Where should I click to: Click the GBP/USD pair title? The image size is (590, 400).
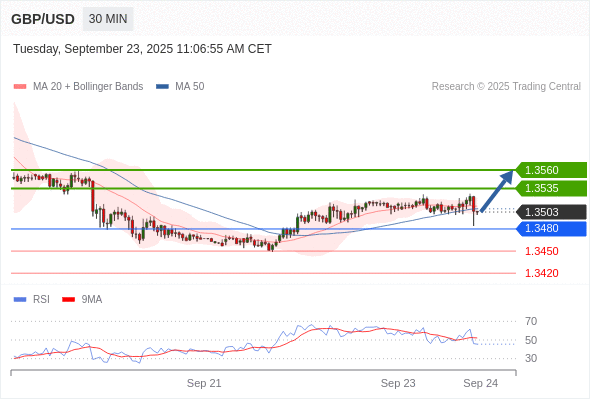tap(43, 19)
